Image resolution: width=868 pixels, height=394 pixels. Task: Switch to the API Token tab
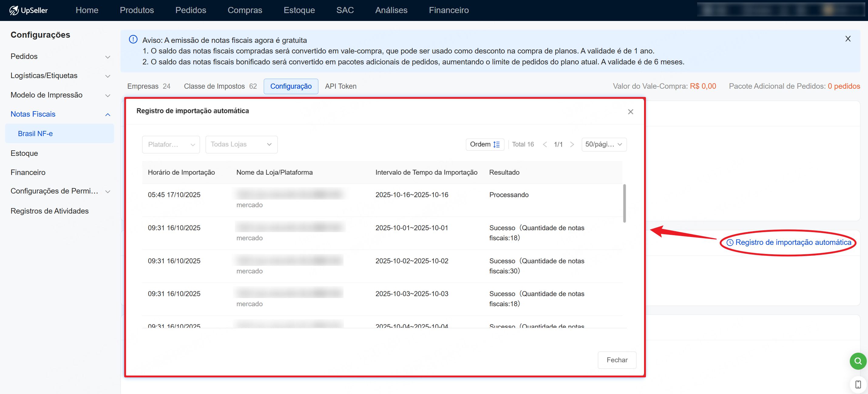pyautogui.click(x=340, y=86)
